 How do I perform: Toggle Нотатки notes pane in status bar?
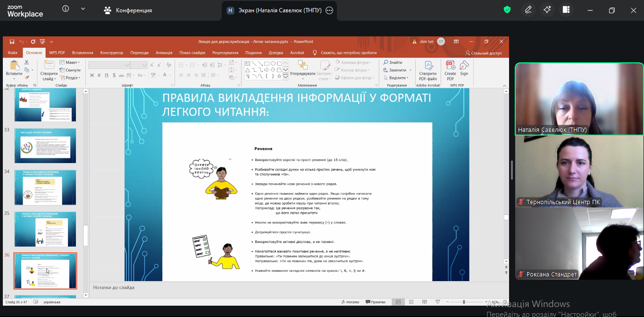350,302
